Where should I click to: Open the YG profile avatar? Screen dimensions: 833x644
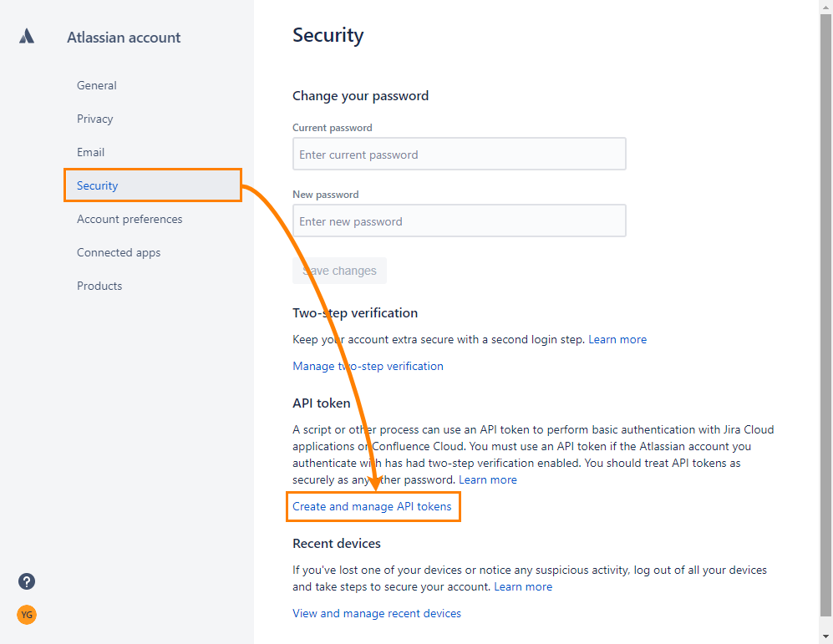tap(27, 615)
